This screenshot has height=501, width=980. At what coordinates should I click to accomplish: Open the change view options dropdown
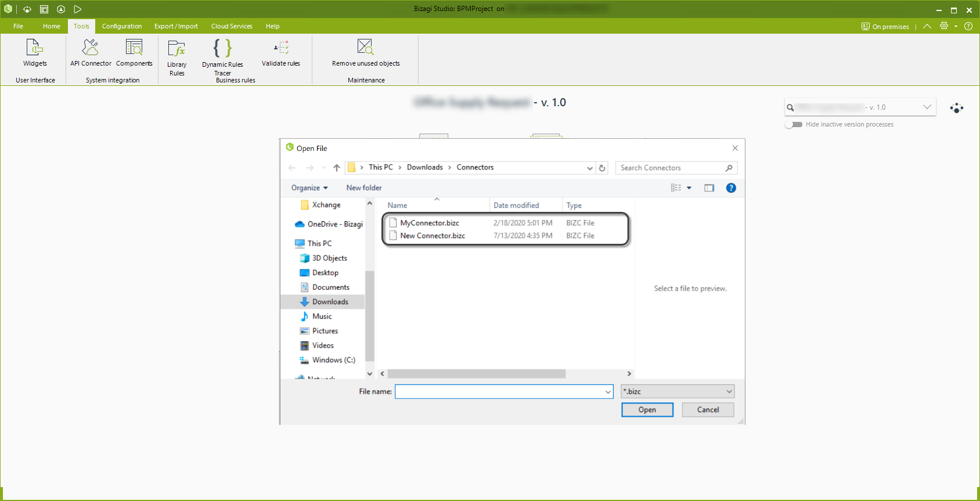689,188
